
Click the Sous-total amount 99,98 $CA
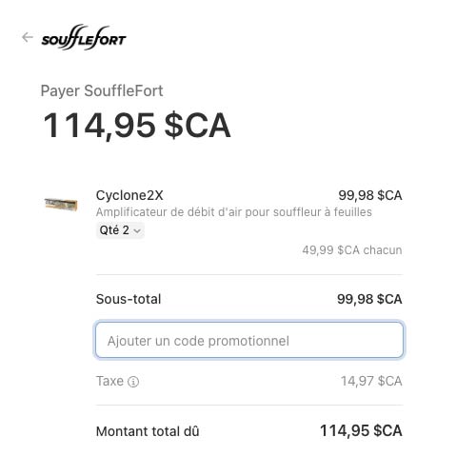pyautogui.click(x=369, y=299)
